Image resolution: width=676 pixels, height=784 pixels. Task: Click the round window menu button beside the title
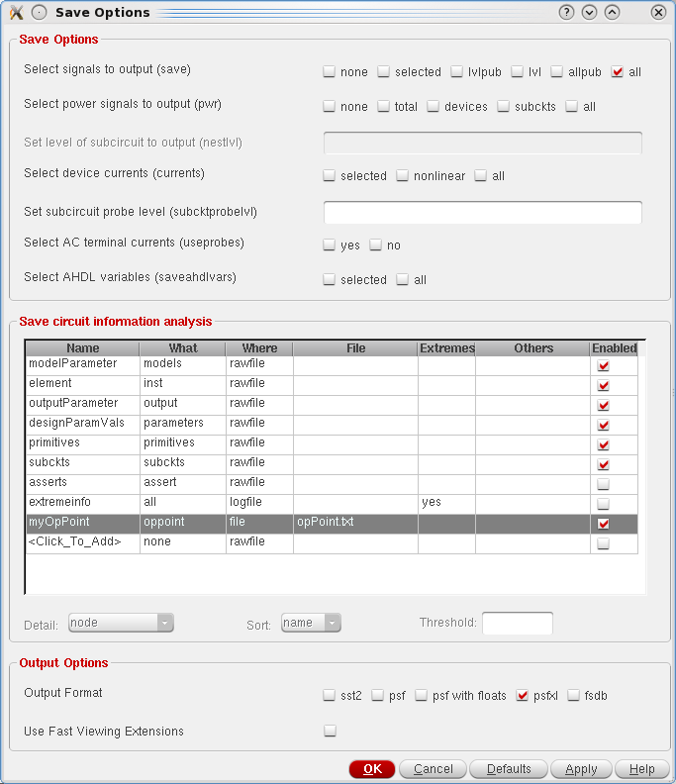[x=39, y=13]
